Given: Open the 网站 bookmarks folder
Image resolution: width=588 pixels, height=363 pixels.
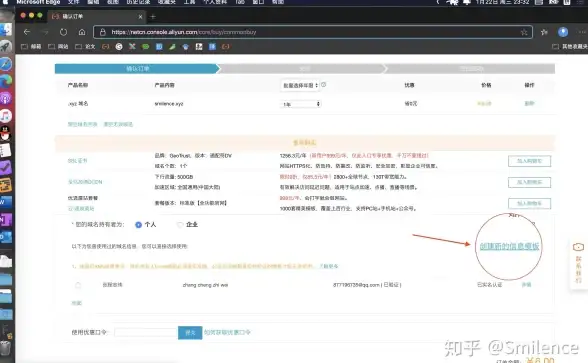Looking at the screenshot, I should (x=58, y=46).
